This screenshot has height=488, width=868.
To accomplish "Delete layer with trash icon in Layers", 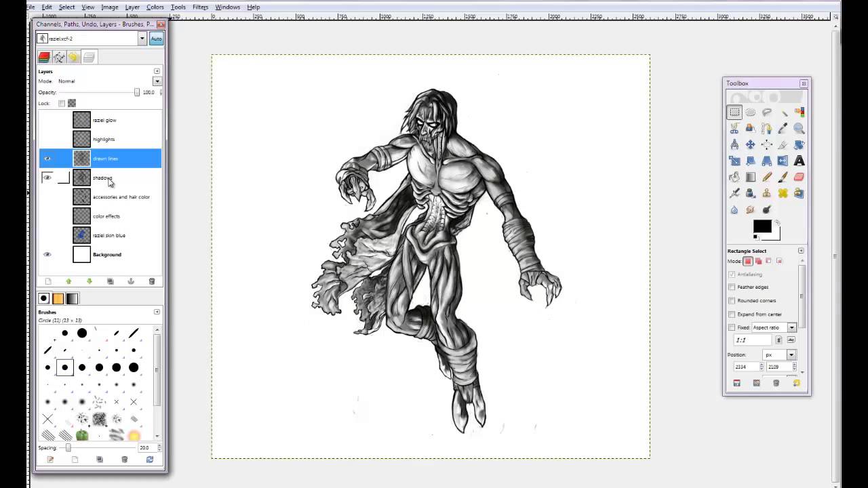I will tap(151, 281).
